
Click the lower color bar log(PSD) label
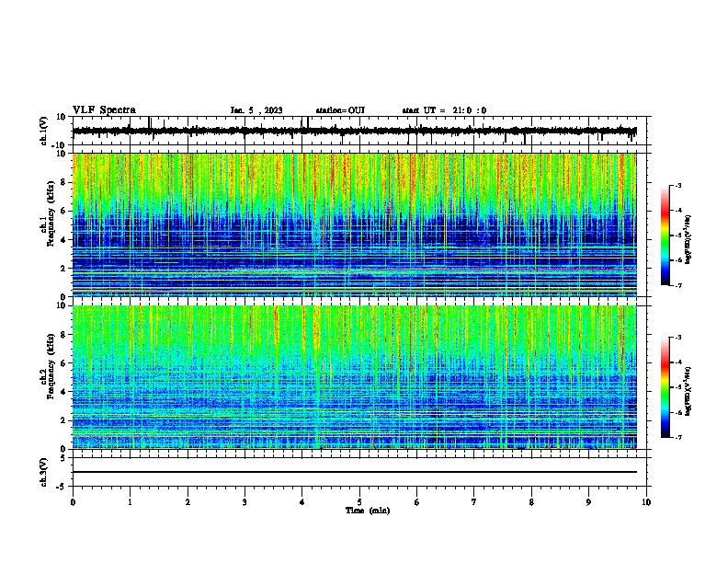688,391
